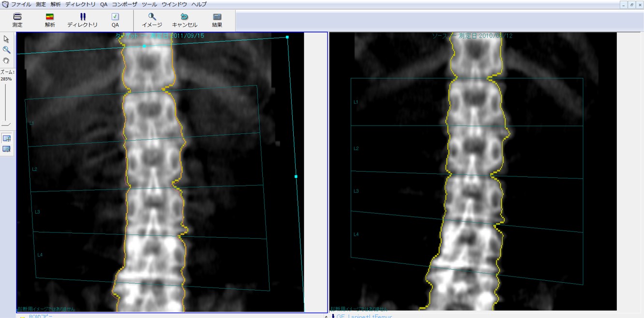Screen dimensions: 644x318
Task: Open the ツール menu
Action: [149, 4]
